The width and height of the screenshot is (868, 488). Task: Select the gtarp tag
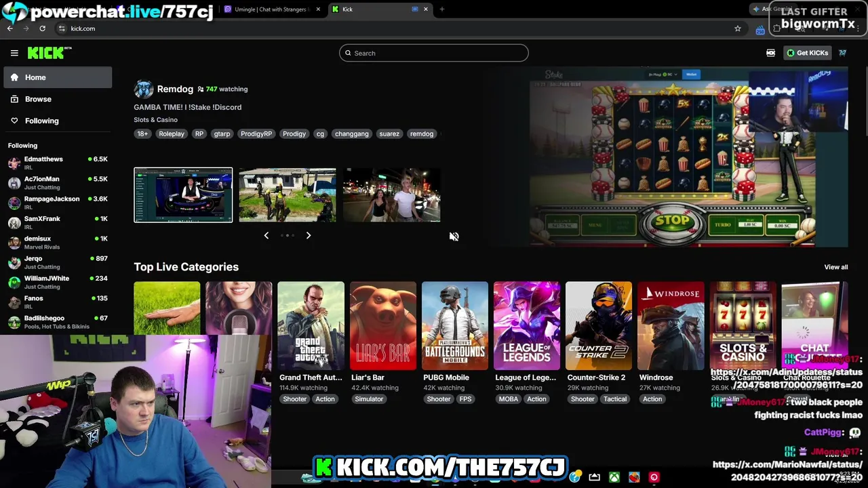click(x=222, y=134)
